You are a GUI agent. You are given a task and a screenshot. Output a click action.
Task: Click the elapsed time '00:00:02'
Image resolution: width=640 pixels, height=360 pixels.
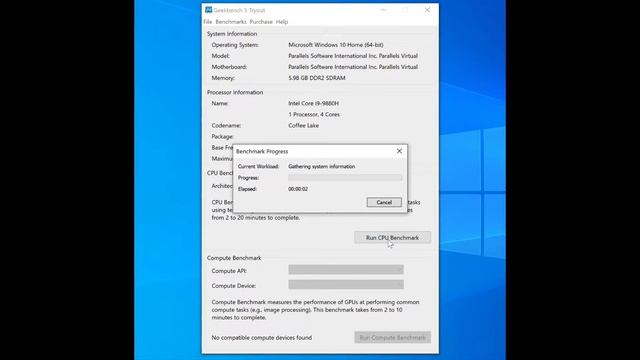click(x=298, y=189)
